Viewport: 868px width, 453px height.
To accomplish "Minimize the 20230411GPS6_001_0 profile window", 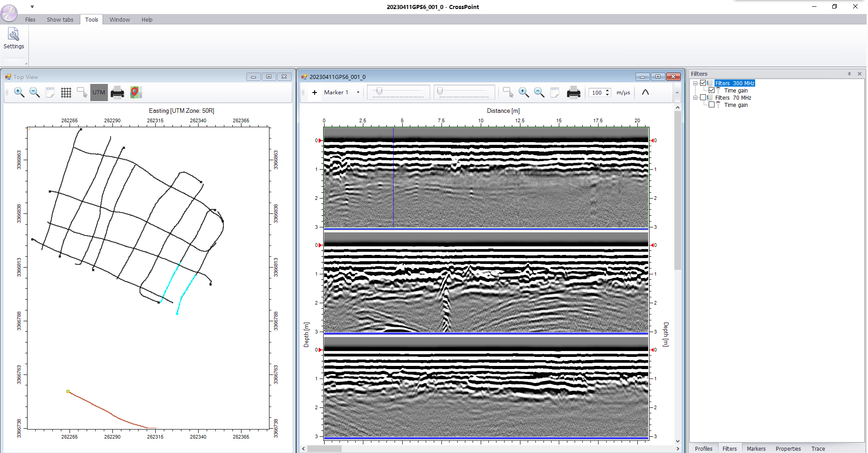I will tap(642, 77).
